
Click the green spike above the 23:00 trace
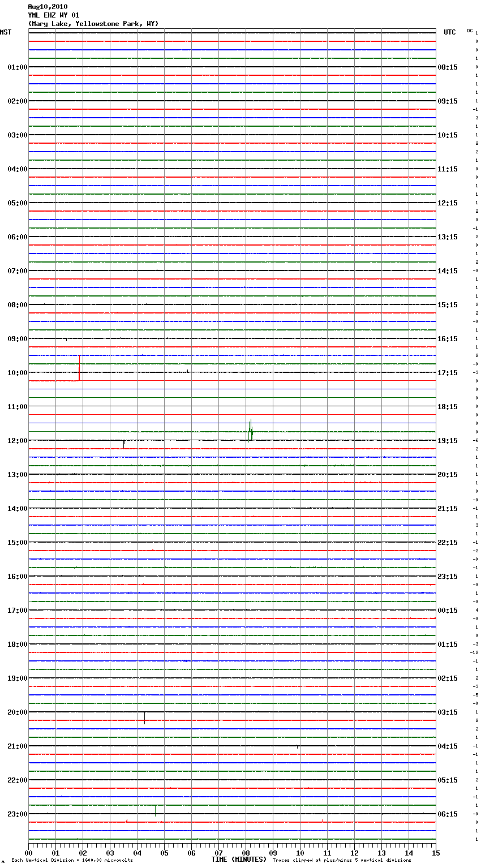click(155, 810)
